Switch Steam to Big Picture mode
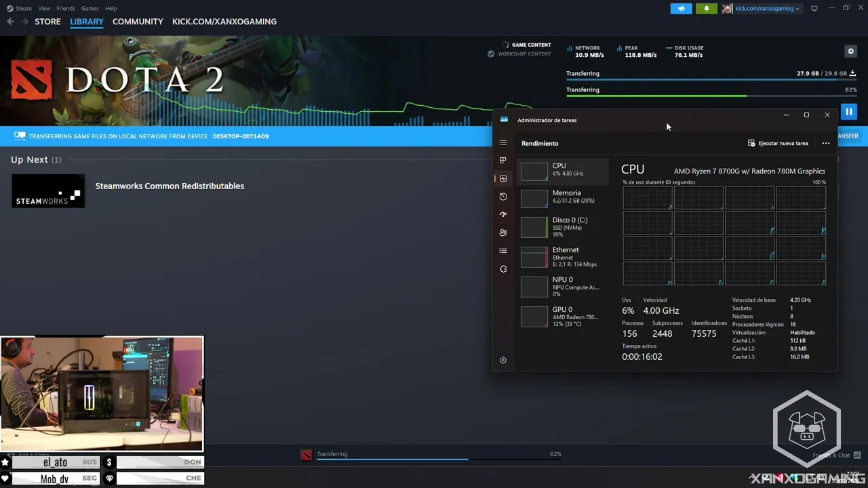868x488 pixels. [814, 9]
